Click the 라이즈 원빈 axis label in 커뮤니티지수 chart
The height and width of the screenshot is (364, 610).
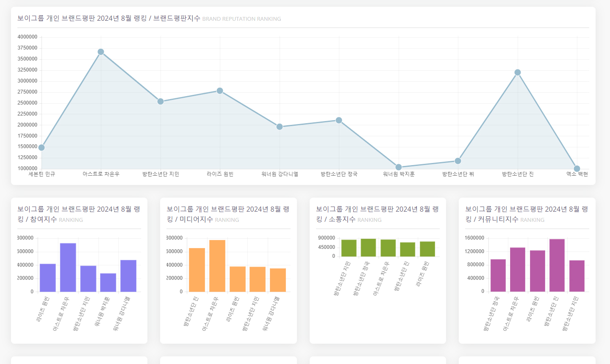pos(532,309)
